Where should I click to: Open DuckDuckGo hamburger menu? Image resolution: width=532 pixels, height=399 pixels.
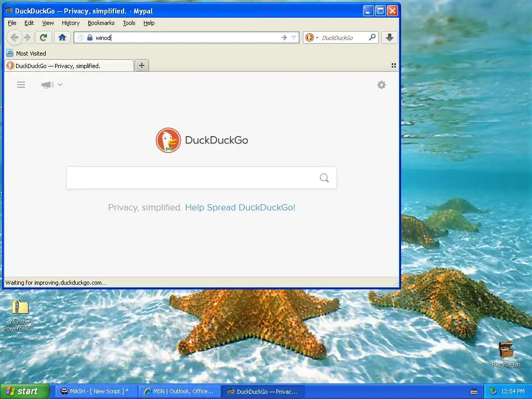coord(21,85)
